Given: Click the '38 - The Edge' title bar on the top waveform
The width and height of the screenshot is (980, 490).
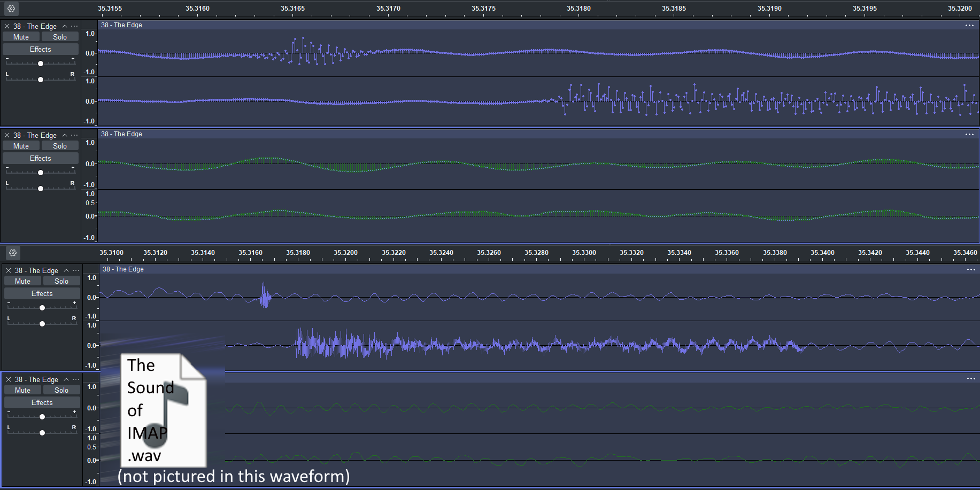Looking at the screenshot, I should (x=122, y=25).
